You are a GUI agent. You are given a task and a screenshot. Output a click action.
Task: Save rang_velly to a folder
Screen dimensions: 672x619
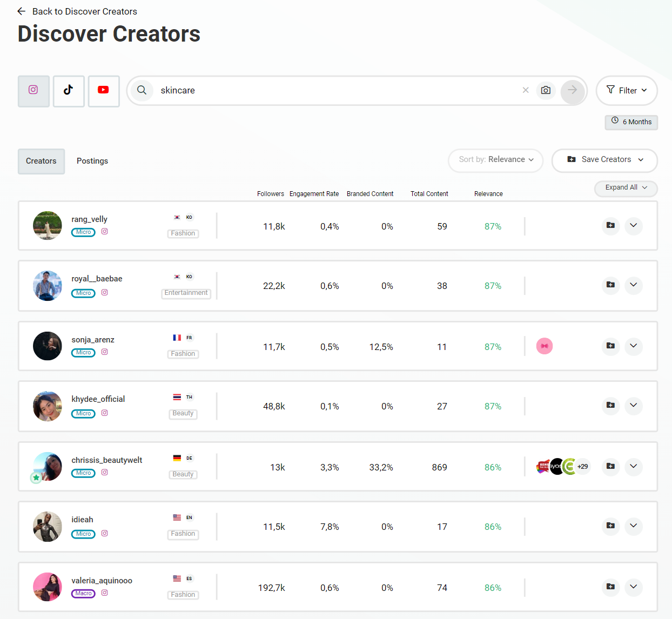[x=610, y=225]
